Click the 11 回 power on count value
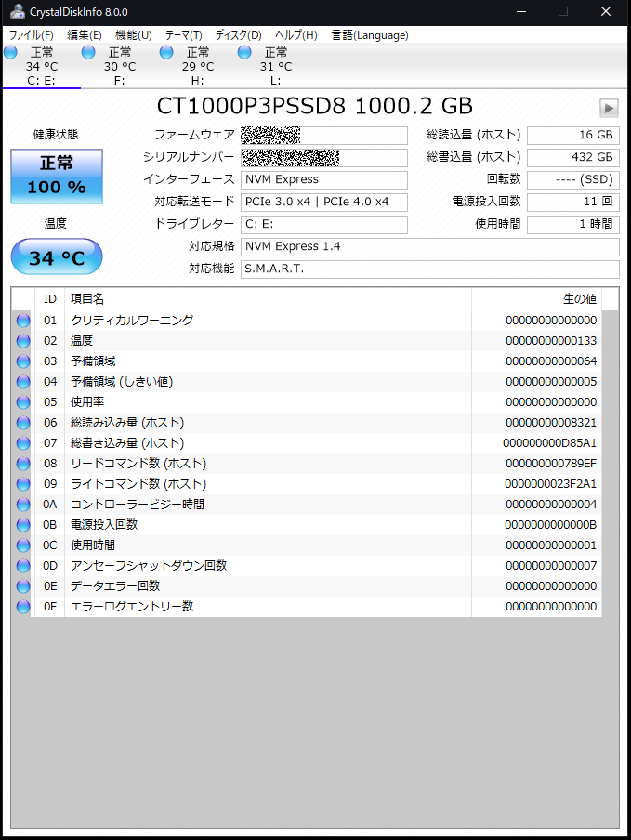Image resolution: width=631 pixels, height=840 pixels. (573, 202)
